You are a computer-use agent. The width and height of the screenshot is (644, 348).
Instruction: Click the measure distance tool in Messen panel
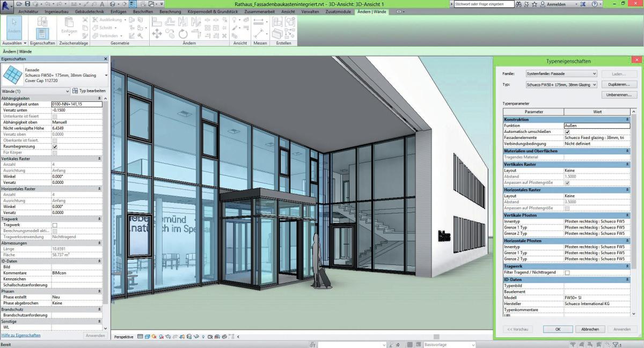259,21
